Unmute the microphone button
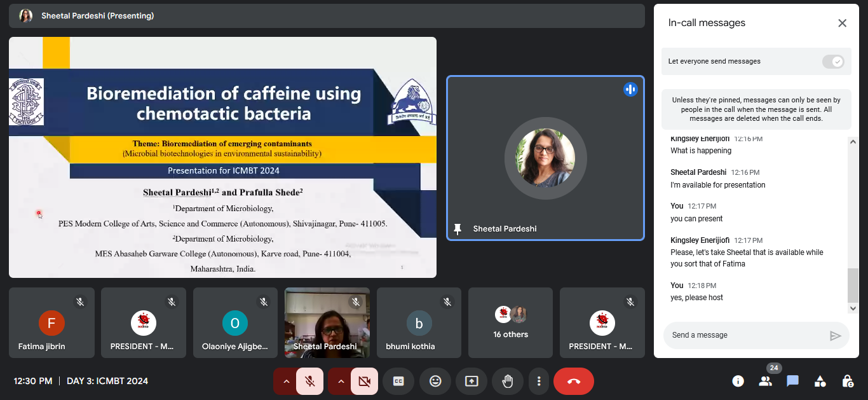This screenshot has height=400, width=868. (309, 381)
